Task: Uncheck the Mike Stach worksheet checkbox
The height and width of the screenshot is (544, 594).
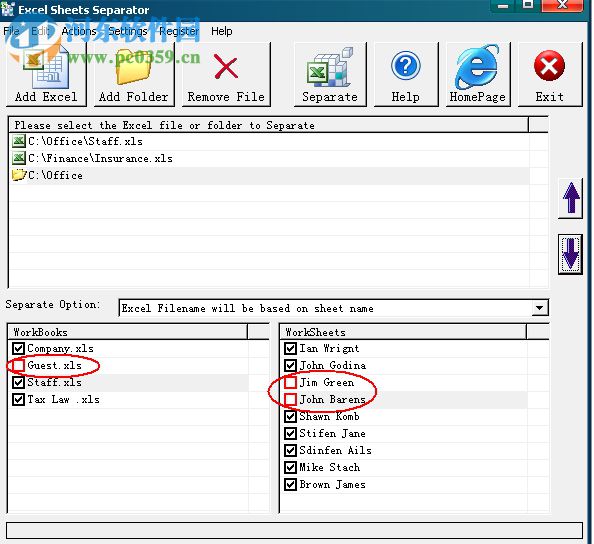Action: tap(290, 467)
